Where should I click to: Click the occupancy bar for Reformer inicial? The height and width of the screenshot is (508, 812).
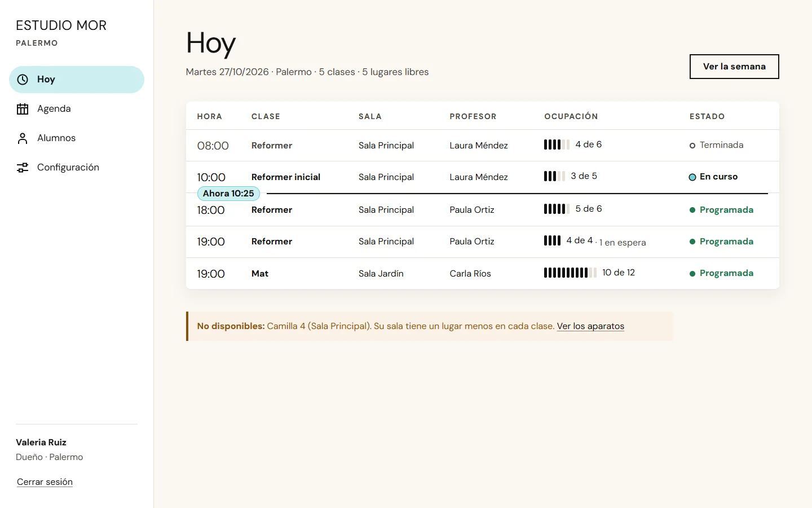[x=554, y=176]
